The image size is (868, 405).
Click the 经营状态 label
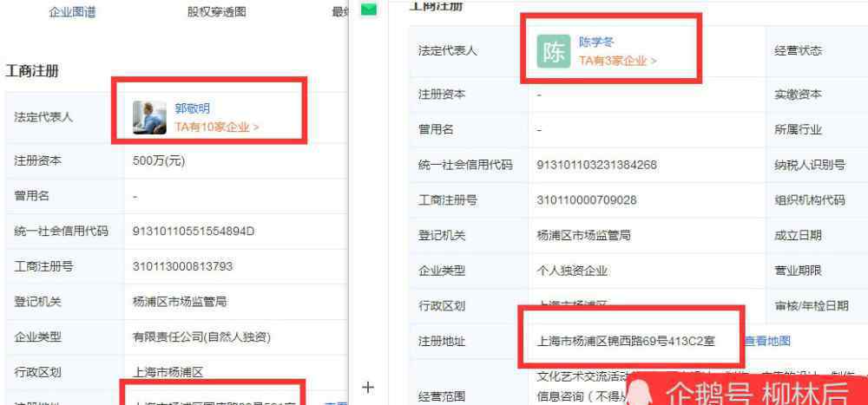798,51
